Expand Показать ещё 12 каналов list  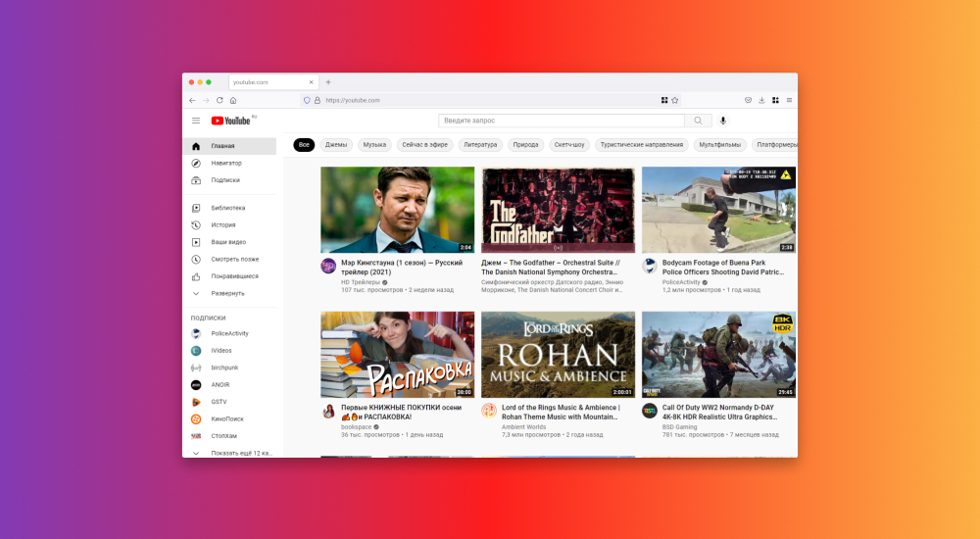tap(240, 453)
